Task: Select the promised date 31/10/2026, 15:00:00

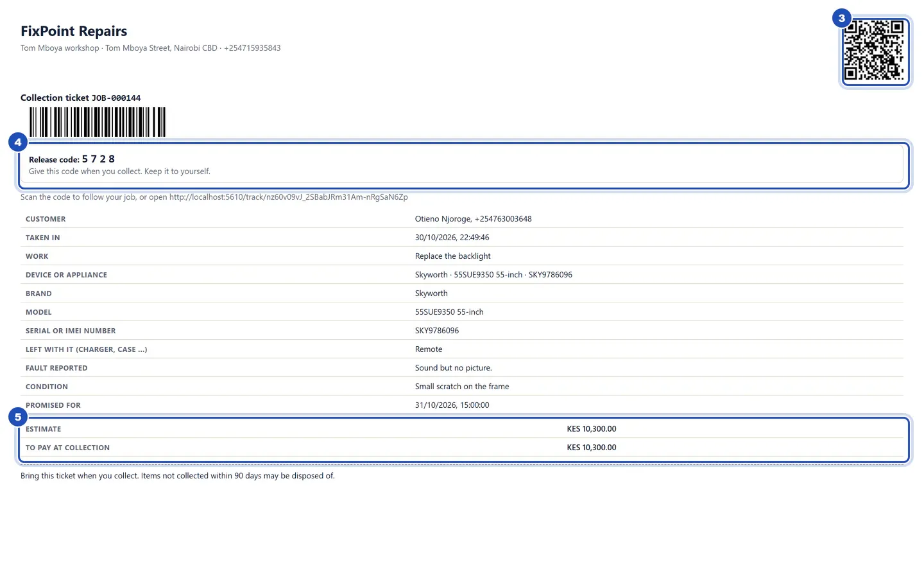Action: 452,405
